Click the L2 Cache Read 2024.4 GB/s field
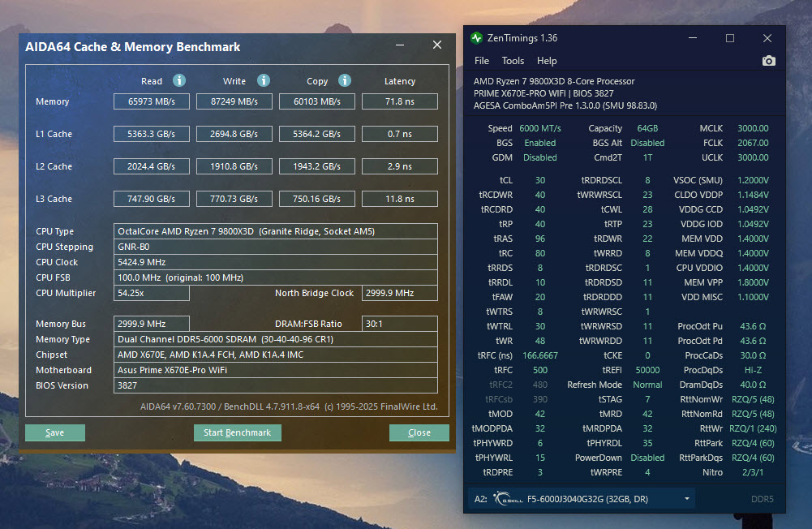This screenshot has width=812, height=529. pyautogui.click(x=151, y=166)
